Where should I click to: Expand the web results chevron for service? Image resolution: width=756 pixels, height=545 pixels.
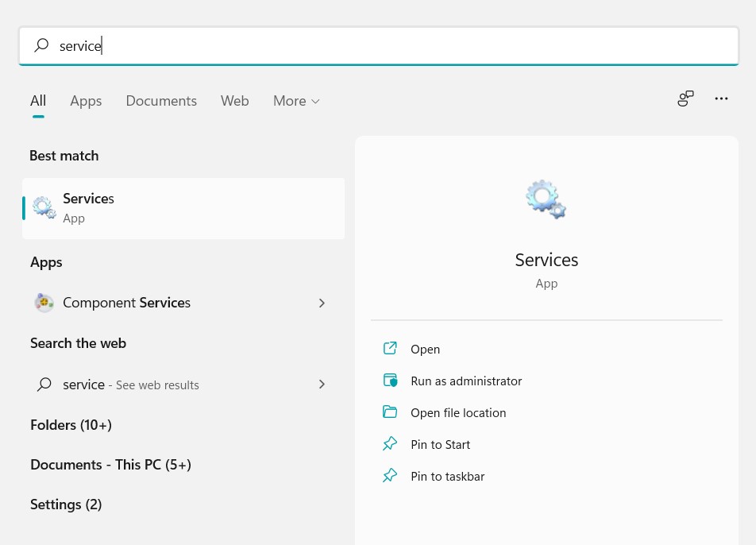pyautogui.click(x=322, y=384)
